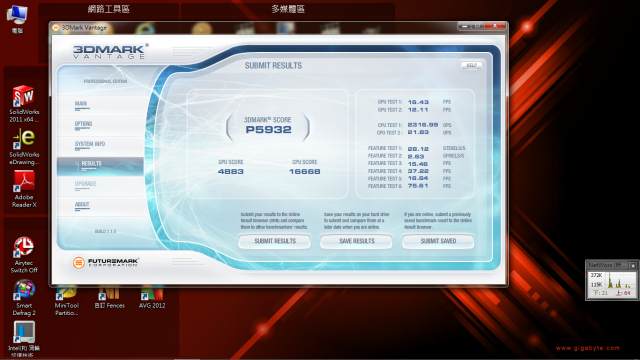Click CPU Test 2 value 21.83

418,133
